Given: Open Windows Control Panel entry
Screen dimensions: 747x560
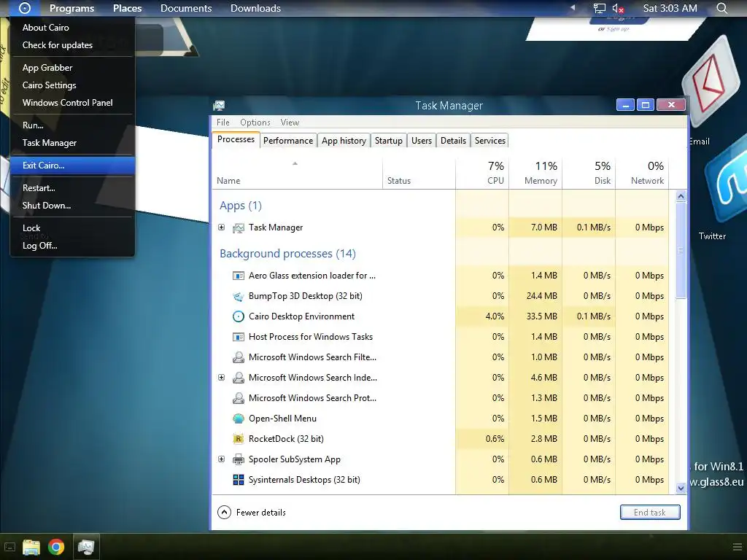Looking at the screenshot, I should coord(72,103).
